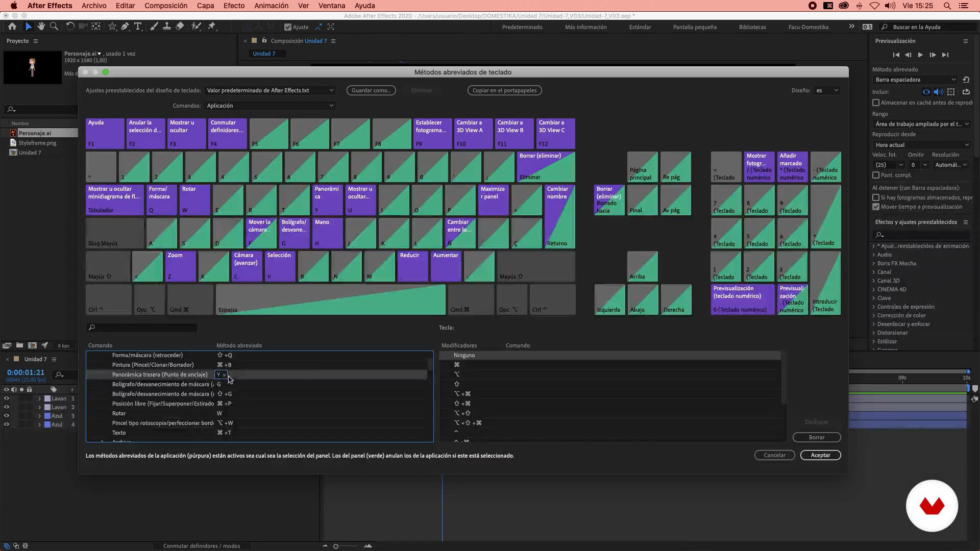Click the purple Zoom Z key
The height and width of the screenshot is (551, 980).
[180, 266]
